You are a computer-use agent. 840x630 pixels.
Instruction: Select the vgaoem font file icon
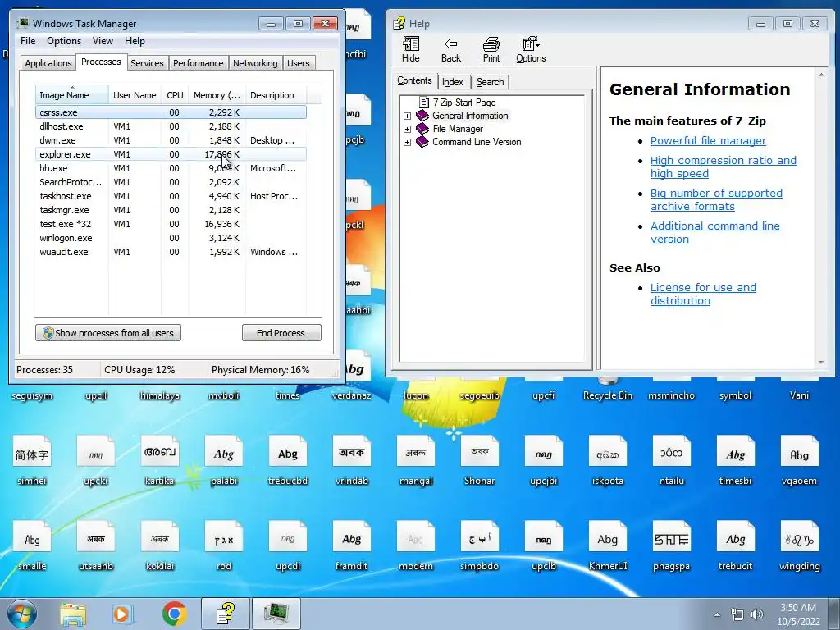pyautogui.click(x=799, y=460)
